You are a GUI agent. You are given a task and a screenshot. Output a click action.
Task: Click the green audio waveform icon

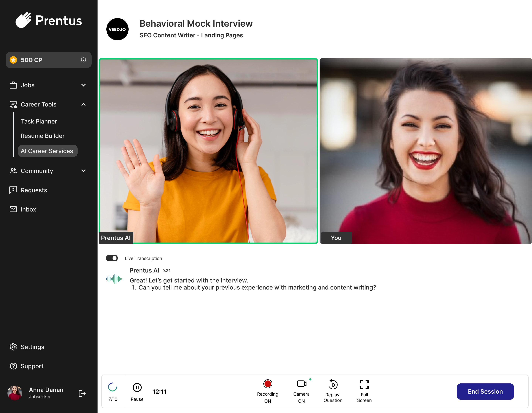114,279
